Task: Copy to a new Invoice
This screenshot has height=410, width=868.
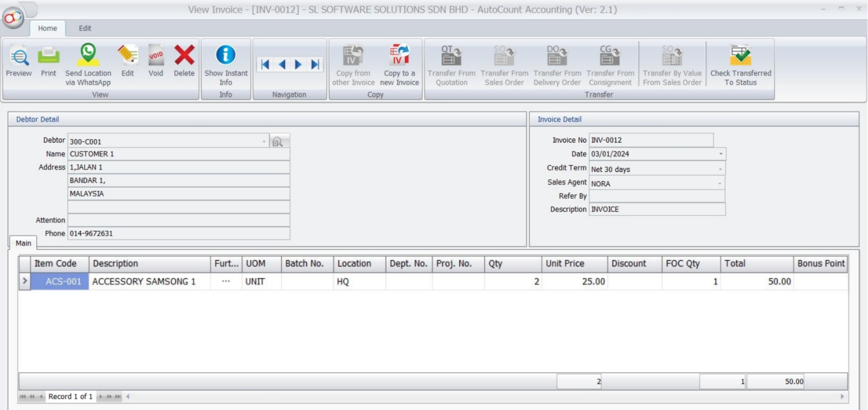Action: (x=400, y=65)
